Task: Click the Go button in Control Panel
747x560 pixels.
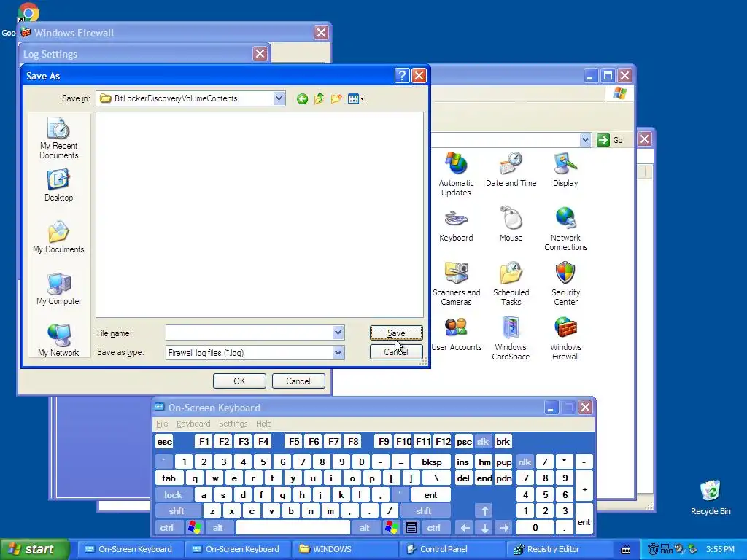Action: click(611, 140)
